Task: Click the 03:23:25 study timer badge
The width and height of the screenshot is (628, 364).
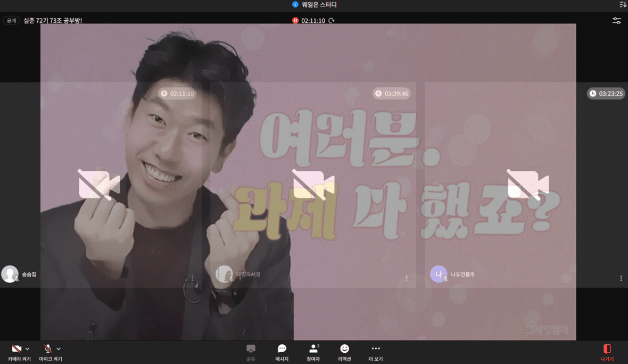Action: (606, 94)
